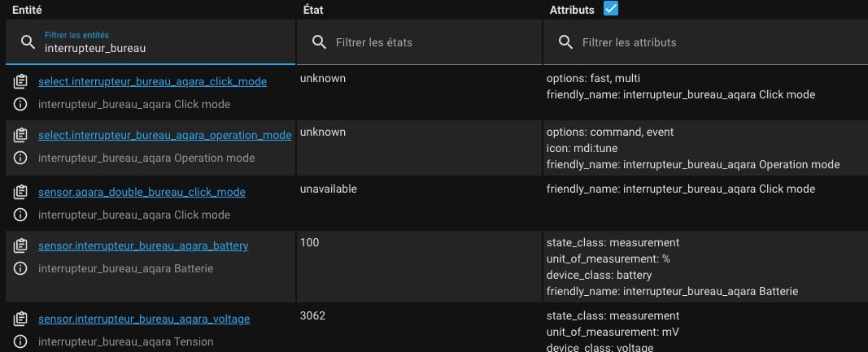Click the Filtrer les attributs field

pyautogui.click(x=705, y=42)
